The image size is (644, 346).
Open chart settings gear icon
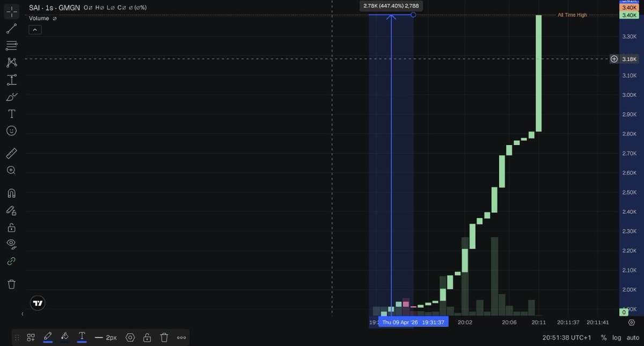tap(631, 322)
